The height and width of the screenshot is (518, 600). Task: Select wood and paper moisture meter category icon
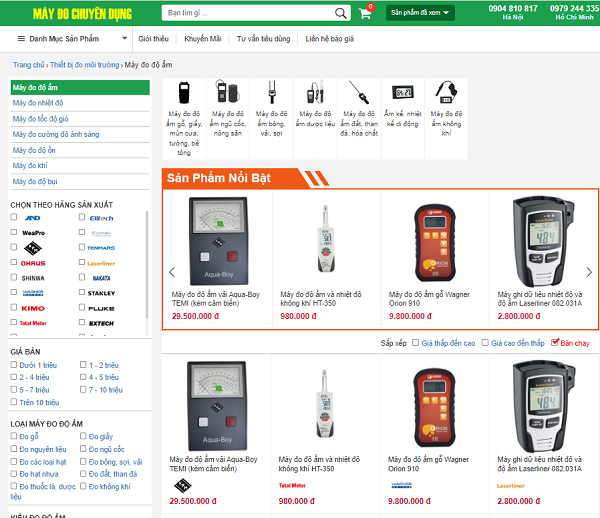coord(184,92)
